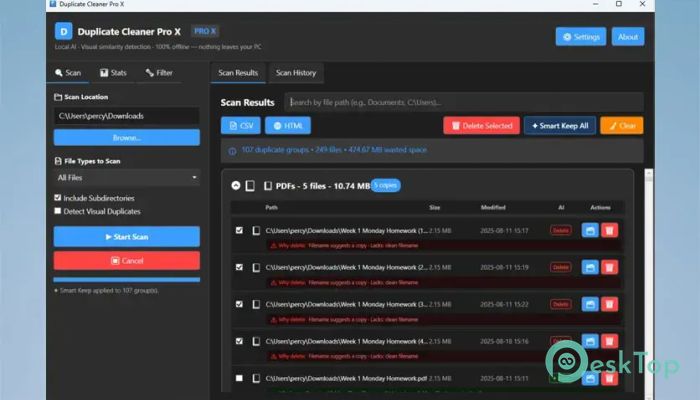Open the About dialog
The width and height of the screenshot is (700, 400).
(628, 37)
